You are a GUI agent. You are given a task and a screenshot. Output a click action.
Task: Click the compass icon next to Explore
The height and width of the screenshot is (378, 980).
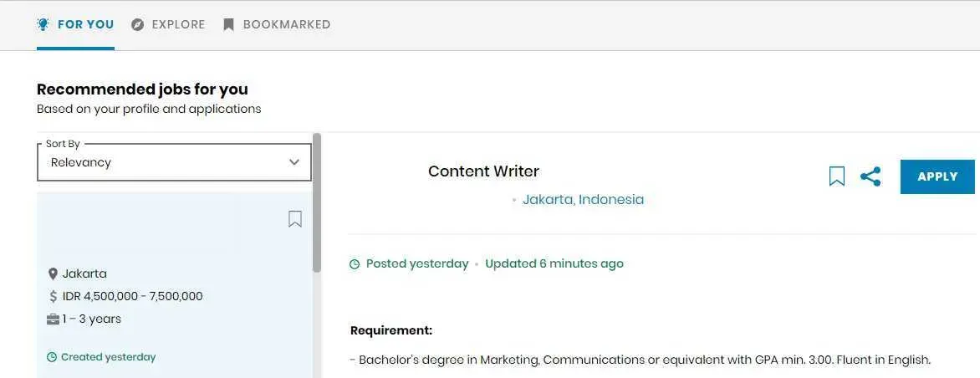137,25
